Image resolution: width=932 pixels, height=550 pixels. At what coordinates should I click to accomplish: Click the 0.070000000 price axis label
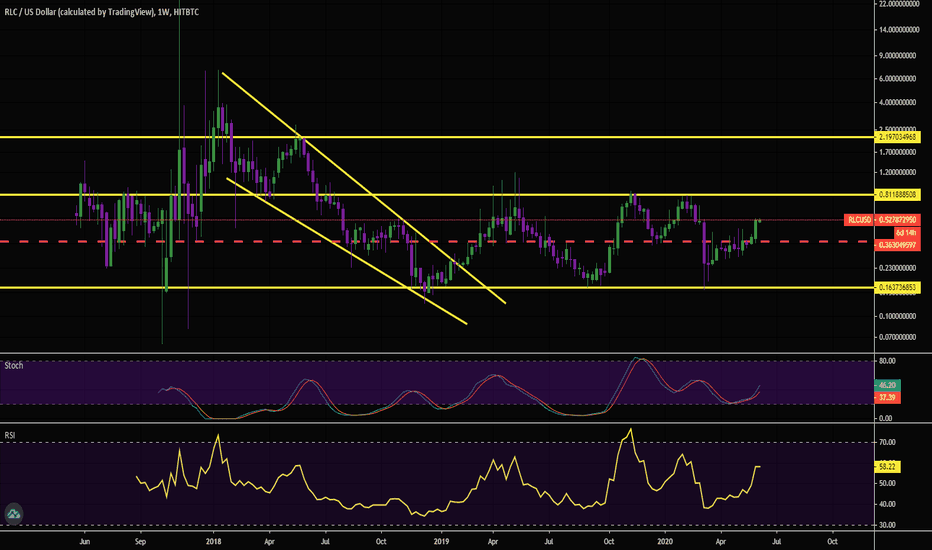(898, 337)
